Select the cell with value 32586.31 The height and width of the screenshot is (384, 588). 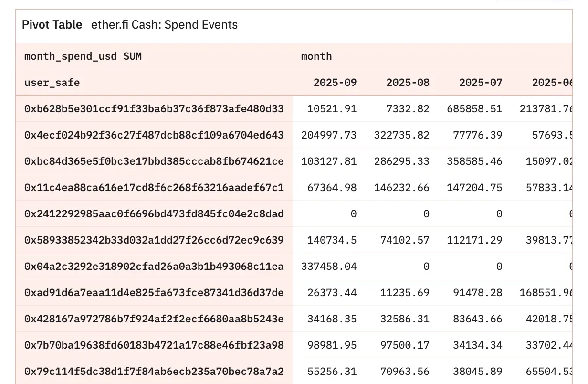point(405,319)
